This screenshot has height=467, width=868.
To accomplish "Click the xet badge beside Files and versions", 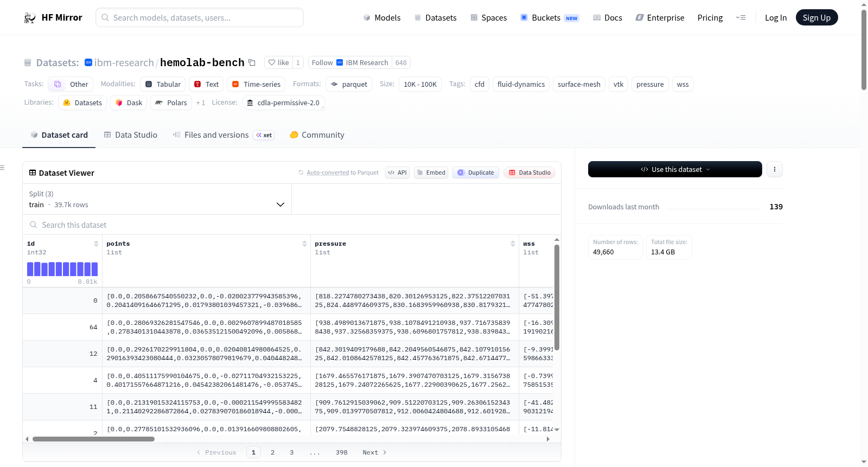I will pyautogui.click(x=264, y=135).
